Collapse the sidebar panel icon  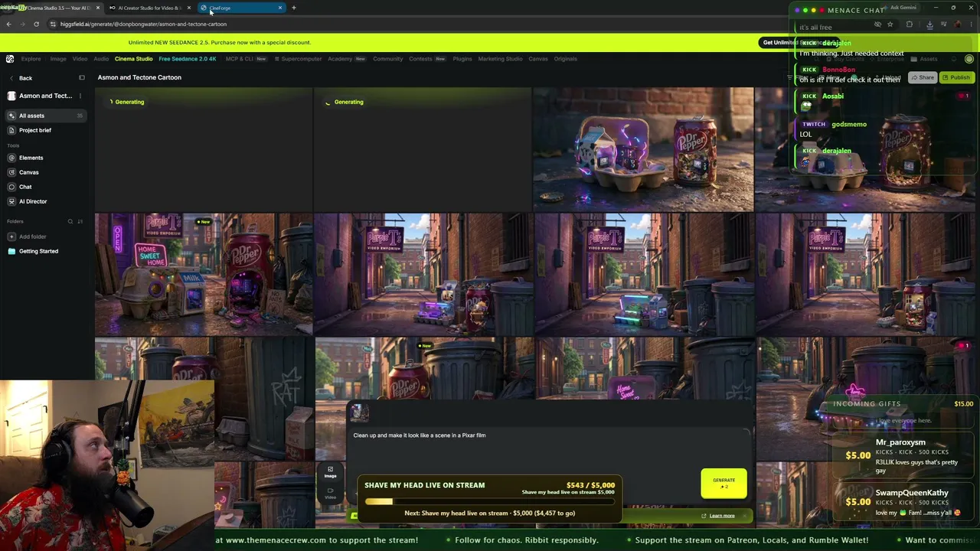point(81,77)
